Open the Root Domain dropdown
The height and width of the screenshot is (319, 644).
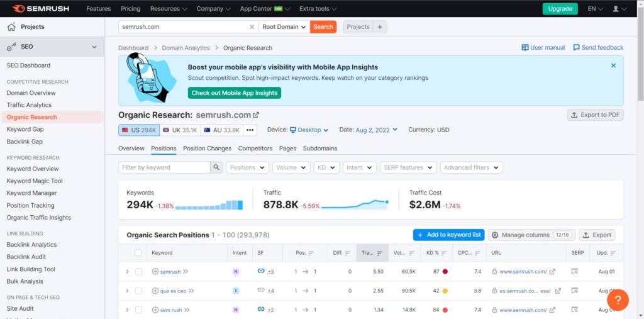(x=284, y=26)
